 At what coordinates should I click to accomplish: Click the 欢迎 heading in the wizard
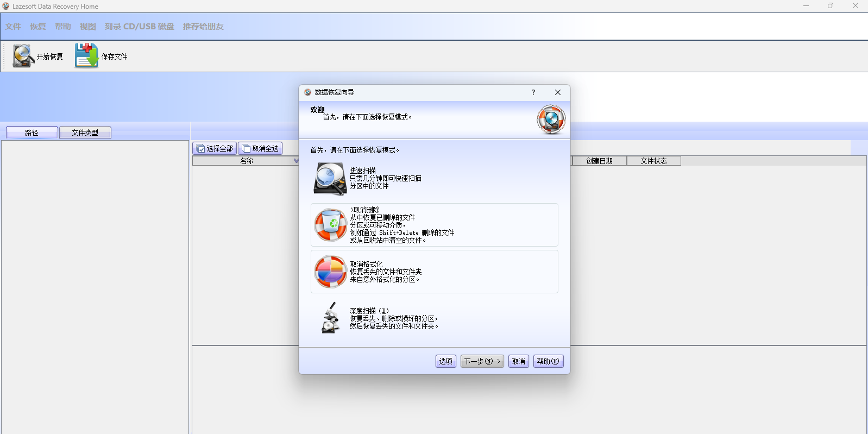pos(318,110)
